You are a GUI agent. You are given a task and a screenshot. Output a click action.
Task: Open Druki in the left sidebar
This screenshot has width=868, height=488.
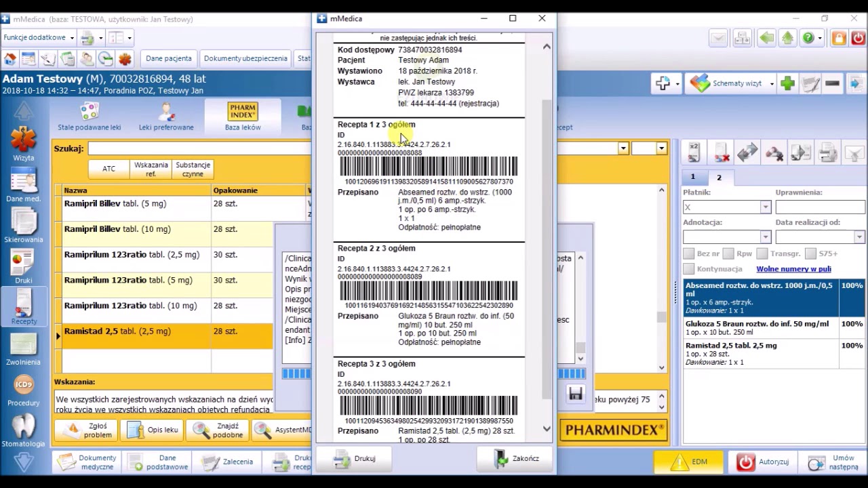click(24, 266)
